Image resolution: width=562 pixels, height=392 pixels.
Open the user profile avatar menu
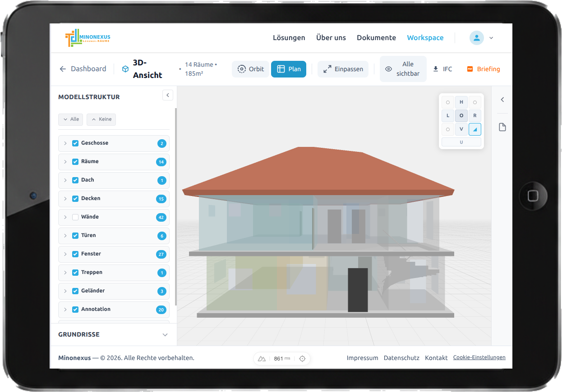477,38
